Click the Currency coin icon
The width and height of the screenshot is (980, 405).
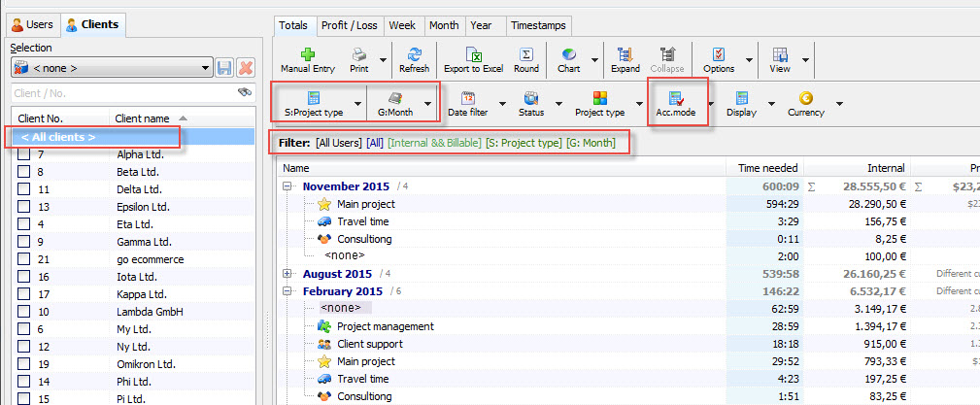click(805, 98)
